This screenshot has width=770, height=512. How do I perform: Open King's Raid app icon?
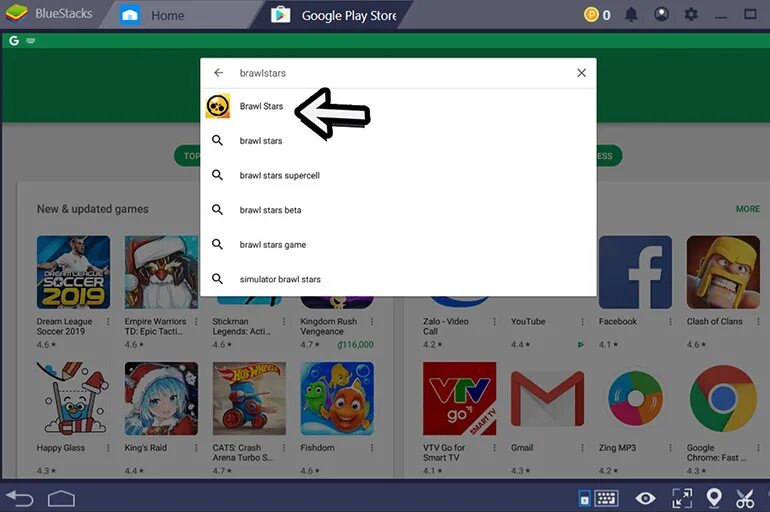[x=161, y=398]
